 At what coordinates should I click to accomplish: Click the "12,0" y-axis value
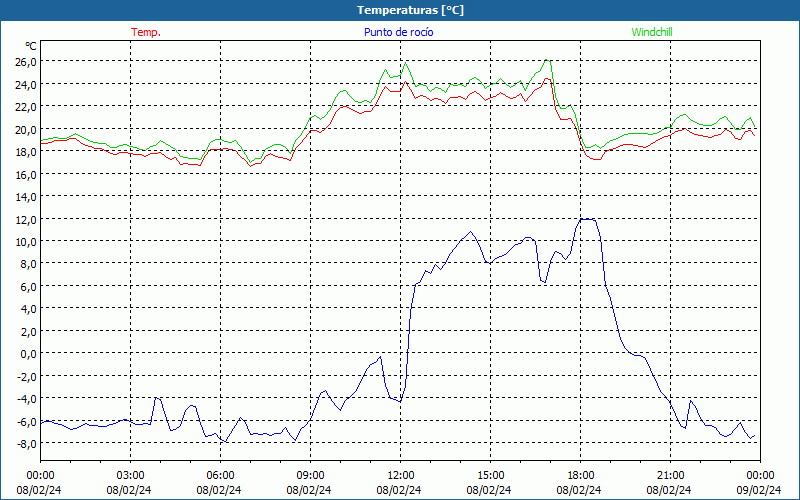[x=27, y=219]
